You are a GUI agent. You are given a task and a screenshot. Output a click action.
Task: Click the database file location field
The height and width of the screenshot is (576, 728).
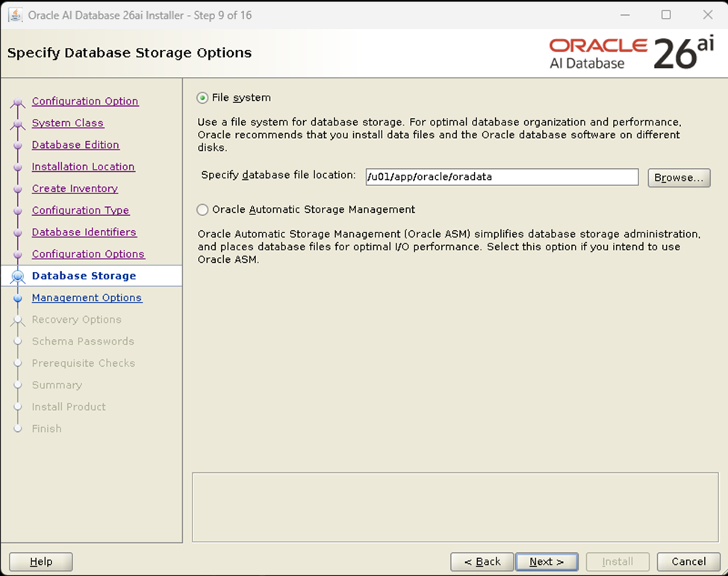tap(502, 177)
